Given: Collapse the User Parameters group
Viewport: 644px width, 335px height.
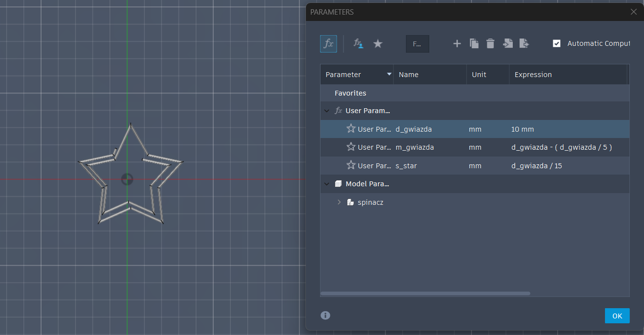Looking at the screenshot, I should (326, 111).
